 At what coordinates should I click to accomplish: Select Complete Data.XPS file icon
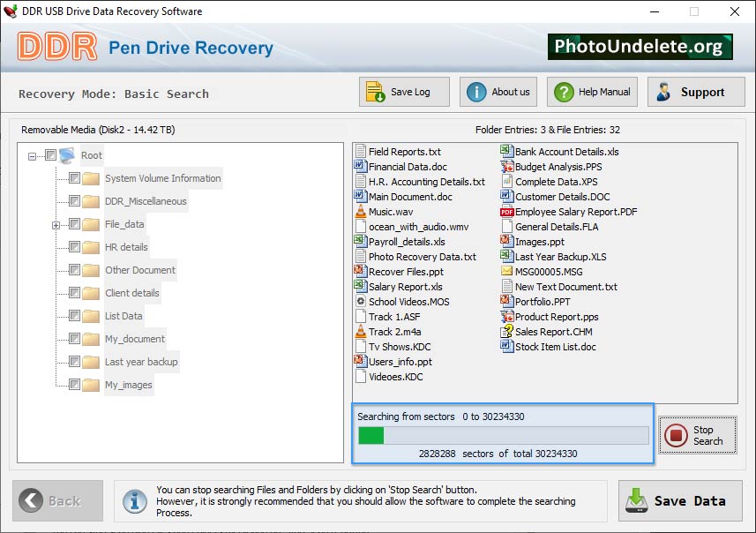tap(506, 182)
